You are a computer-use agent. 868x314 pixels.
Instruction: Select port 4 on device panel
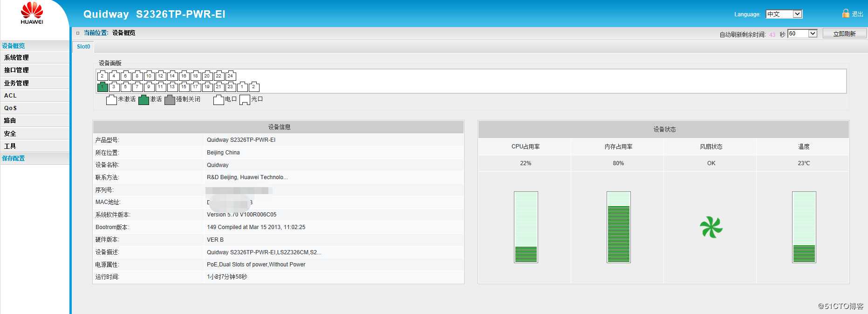114,76
